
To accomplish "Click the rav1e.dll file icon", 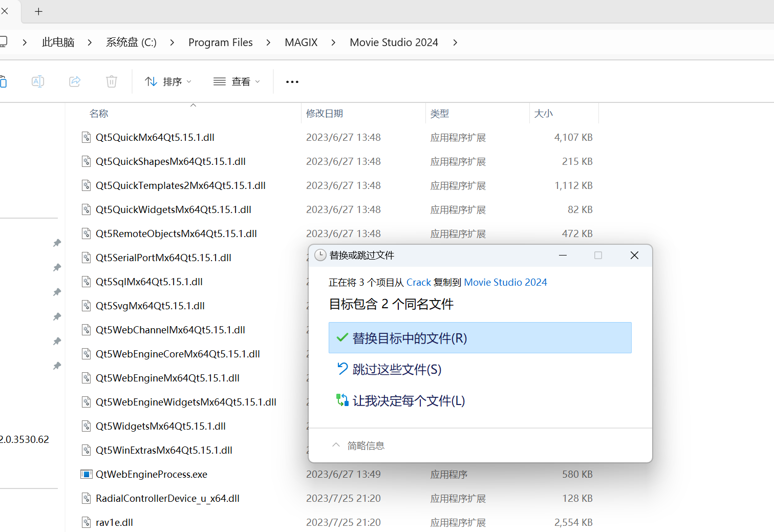I will (x=87, y=522).
